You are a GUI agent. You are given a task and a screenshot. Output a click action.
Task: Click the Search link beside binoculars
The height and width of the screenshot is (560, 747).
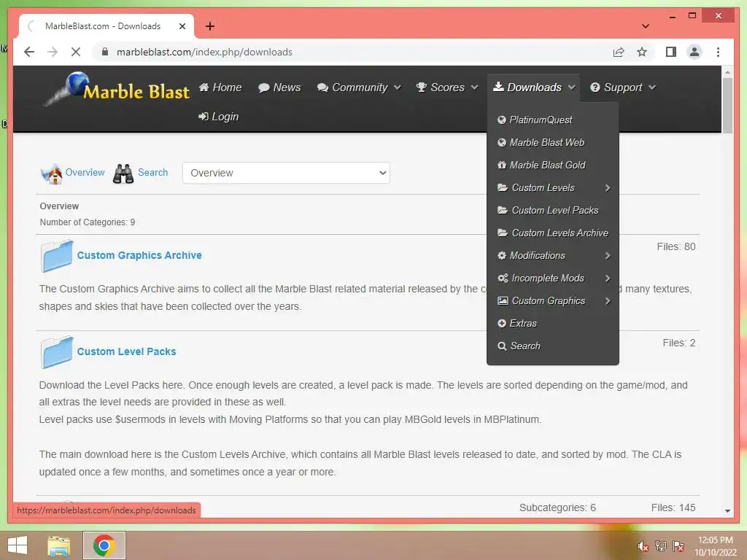[x=153, y=172]
